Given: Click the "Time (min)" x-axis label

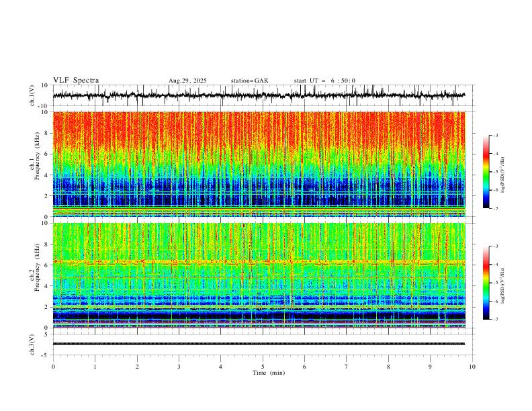Looking at the screenshot, I should click(x=269, y=373).
